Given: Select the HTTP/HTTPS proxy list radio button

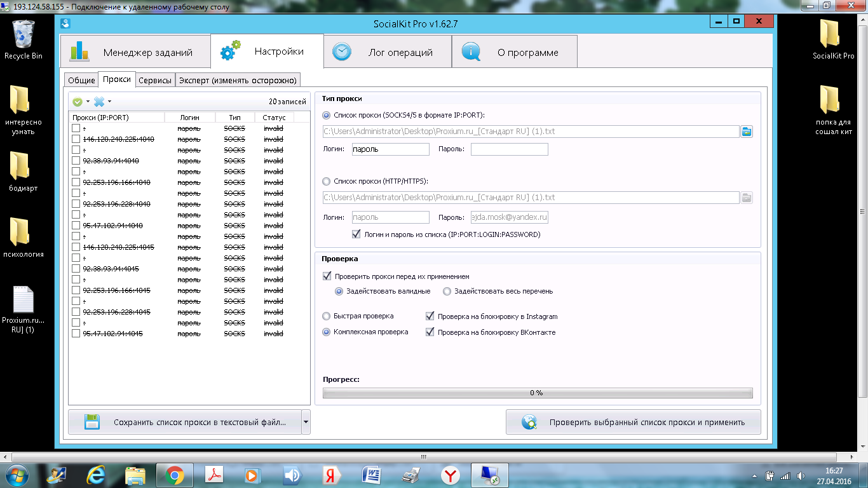Looking at the screenshot, I should point(327,181).
